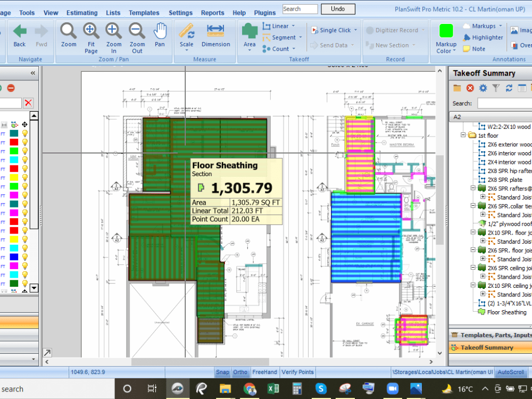Select Floor Sheathing in takeoff tree
Image resolution: width=532 pixels, height=399 pixels.
(506, 312)
